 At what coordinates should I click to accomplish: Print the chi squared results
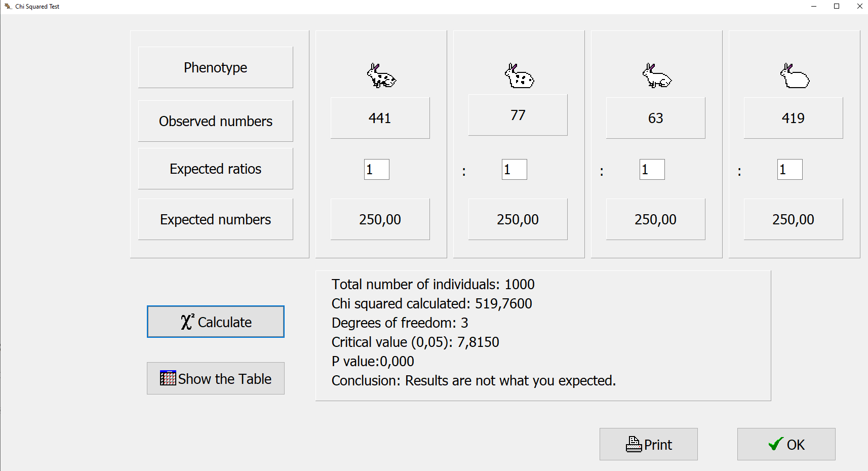point(649,444)
